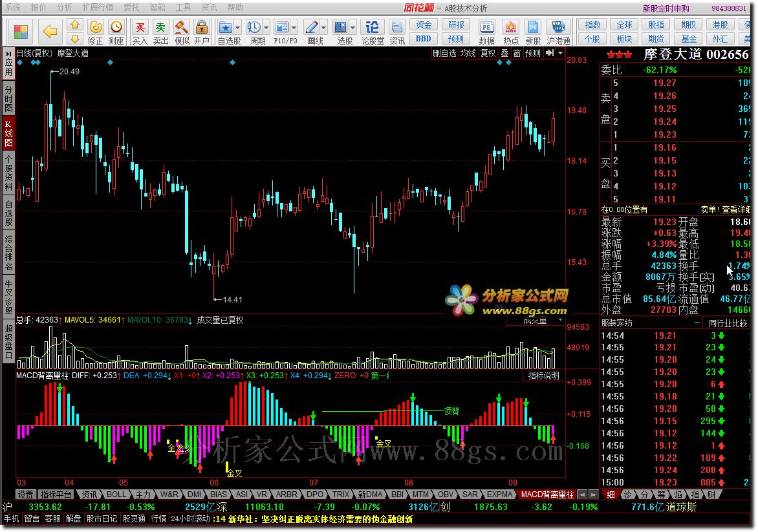Click the 周期 period clock icon

[254, 28]
